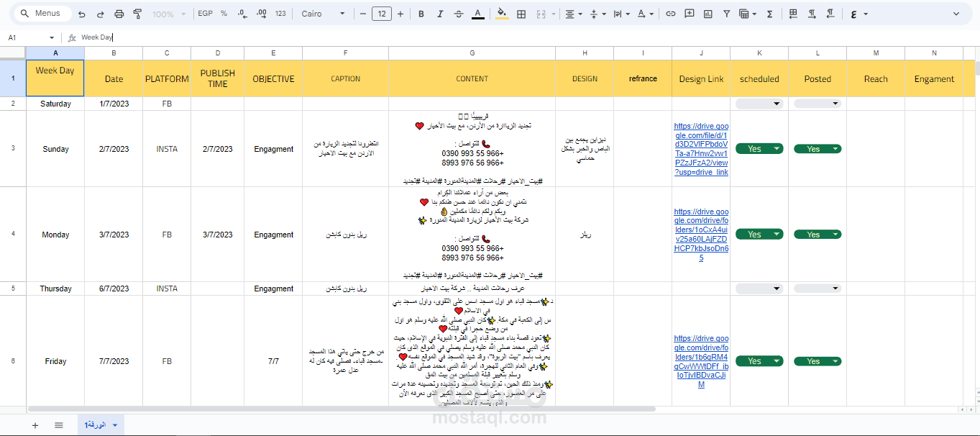Collapse the toolbar with the chevron arrow

(x=957, y=14)
